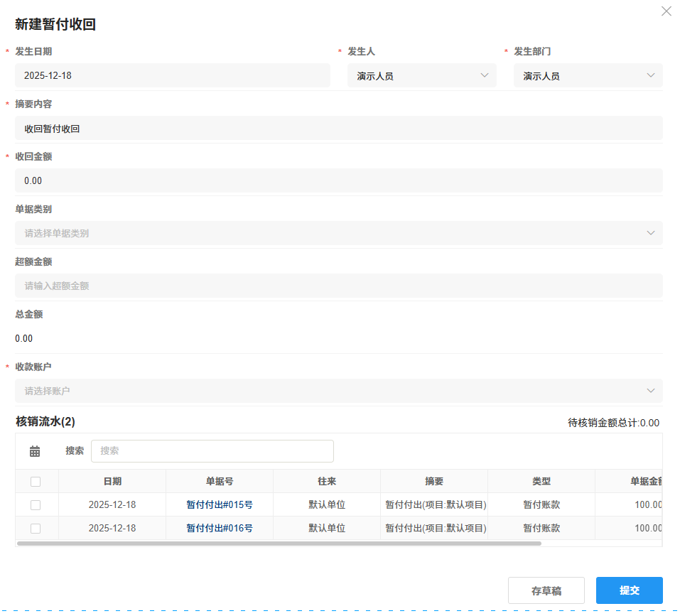Open the calendar date filter above the table
The width and height of the screenshot is (680, 616).
click(35, 450)
